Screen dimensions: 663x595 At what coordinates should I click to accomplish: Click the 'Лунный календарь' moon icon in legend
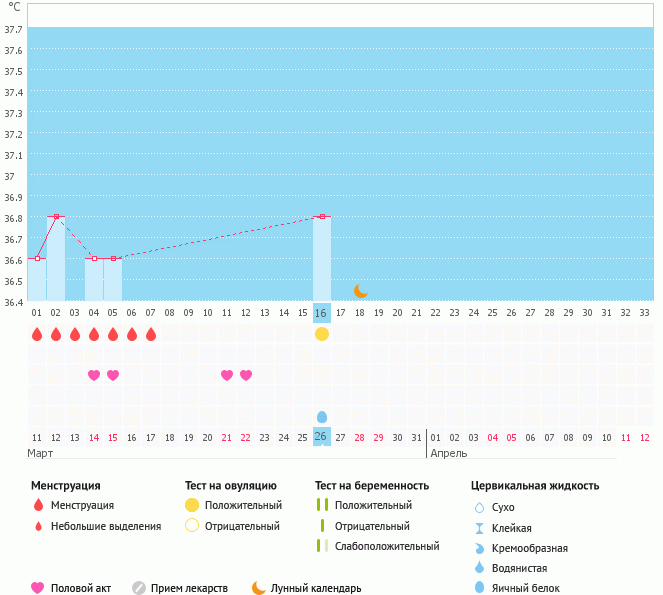click(x=259, y=588)
